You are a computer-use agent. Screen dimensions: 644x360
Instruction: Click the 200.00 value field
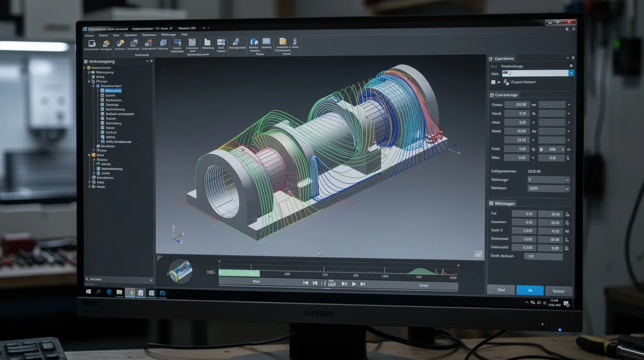(x=517, y=105)
